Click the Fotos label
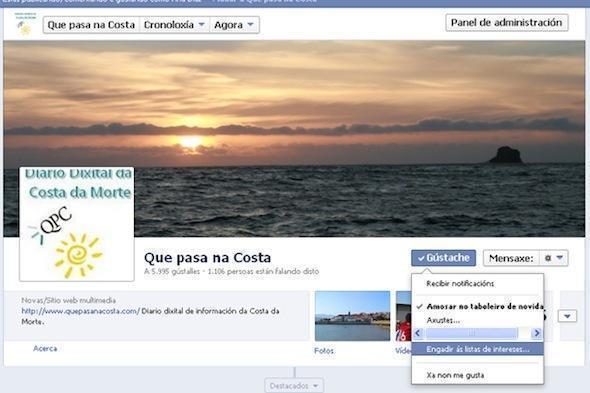 (324, 351)
